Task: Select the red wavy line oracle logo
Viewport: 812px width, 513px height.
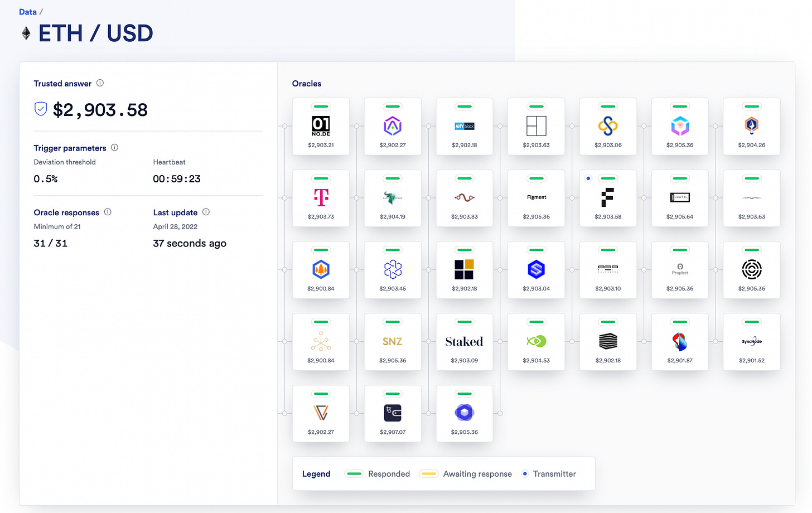Action: (x=465, y=197)
